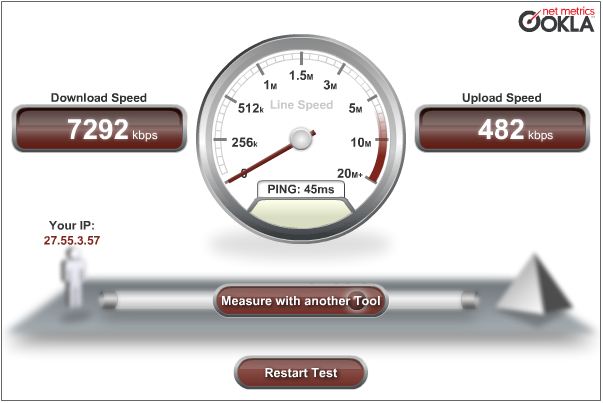Click the progress pipe right end
This screenshot has width=603, height=403.
[470, 300]
